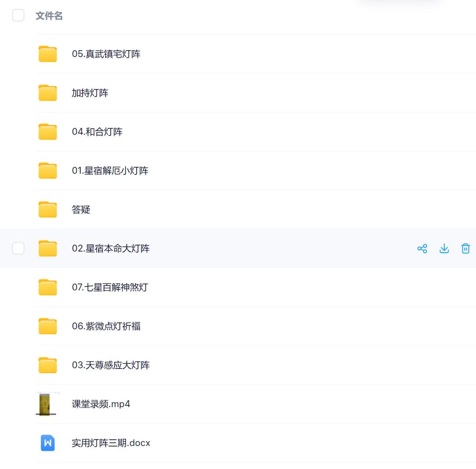Click the share icon for 02.星宿本命大灯阵
Viewport: 476px width, 469px height.
[x=422, y=248]
